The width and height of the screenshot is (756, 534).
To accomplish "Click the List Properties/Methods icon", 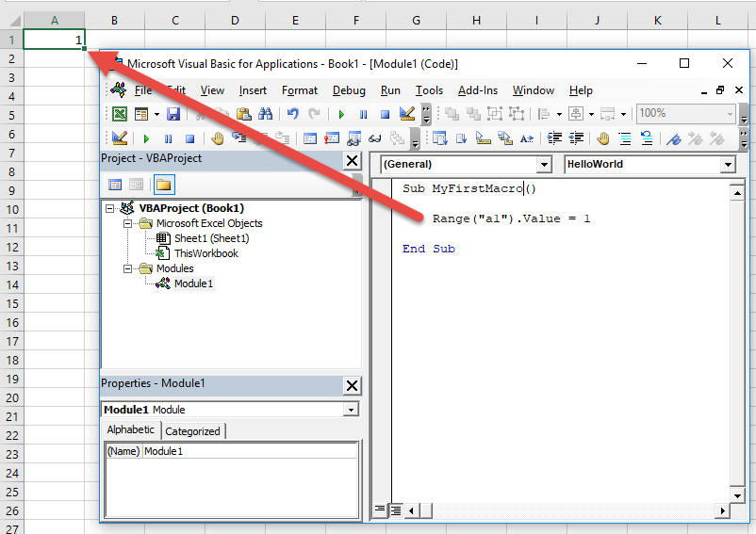I will [x=439, y=138].
